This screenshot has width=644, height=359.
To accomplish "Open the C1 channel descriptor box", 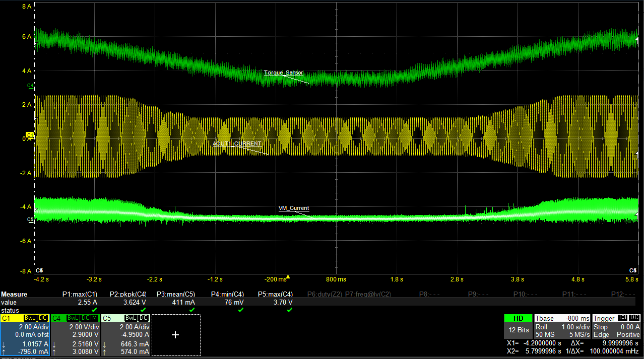I will 25,335.
